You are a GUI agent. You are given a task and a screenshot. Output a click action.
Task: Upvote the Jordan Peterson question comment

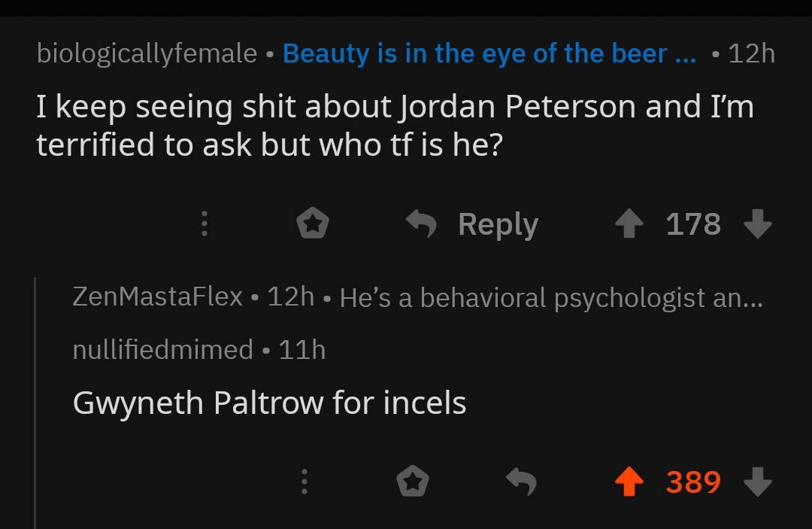pos(629,223)
